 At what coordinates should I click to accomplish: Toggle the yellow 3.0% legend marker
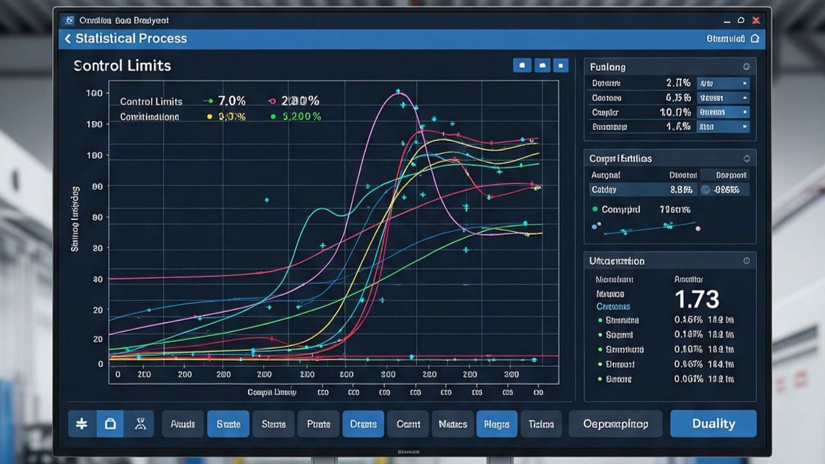(x=209, y=117)
